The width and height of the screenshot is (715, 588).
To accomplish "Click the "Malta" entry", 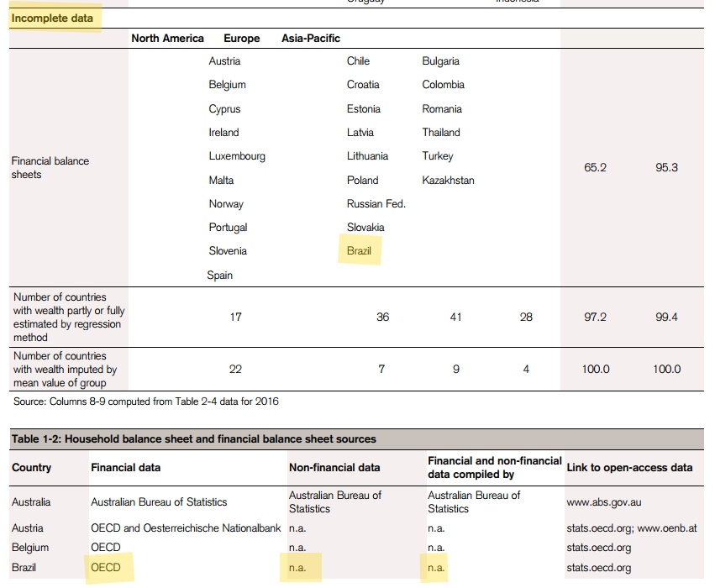I will tap(221, 180).
